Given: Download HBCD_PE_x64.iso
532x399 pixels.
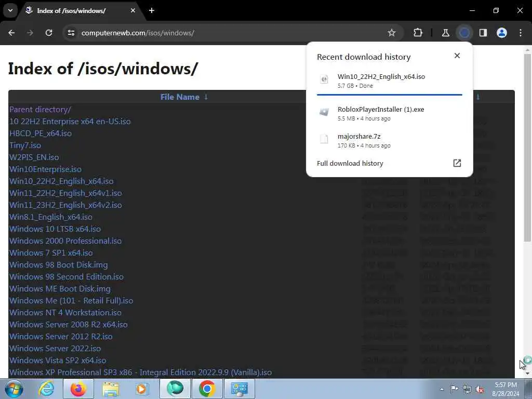Looking at the screenshot, I should coord(41,134).
